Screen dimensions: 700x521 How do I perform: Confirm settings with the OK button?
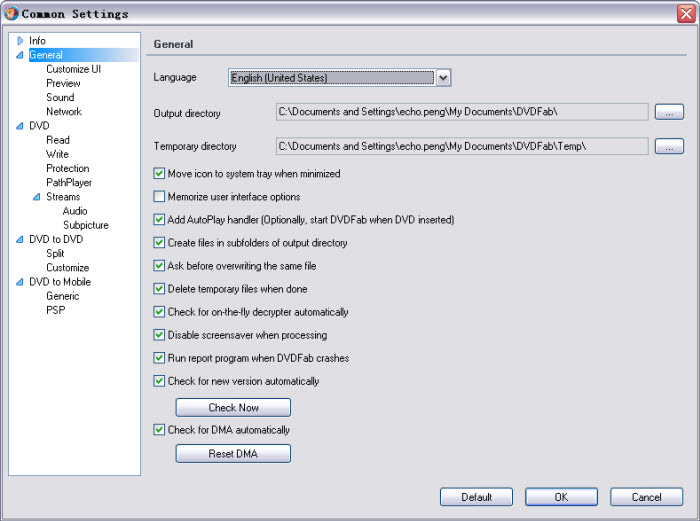click(x=561, y=497)
